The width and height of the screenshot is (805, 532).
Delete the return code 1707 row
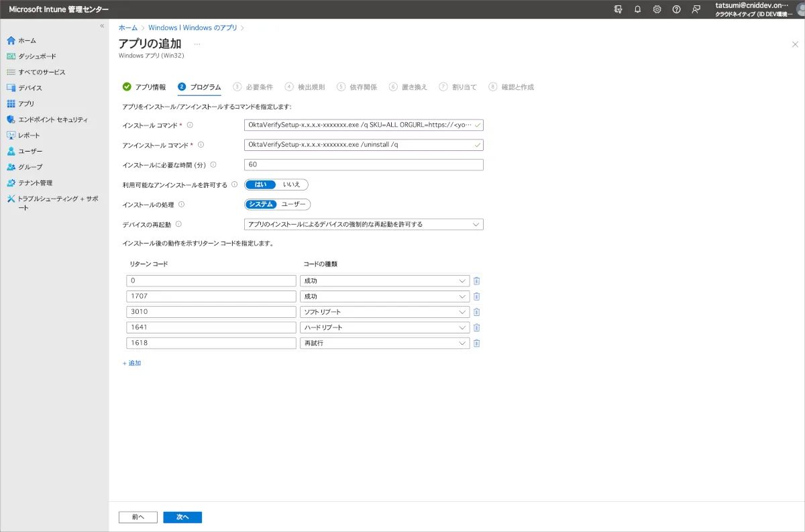(x=476, y=297)
